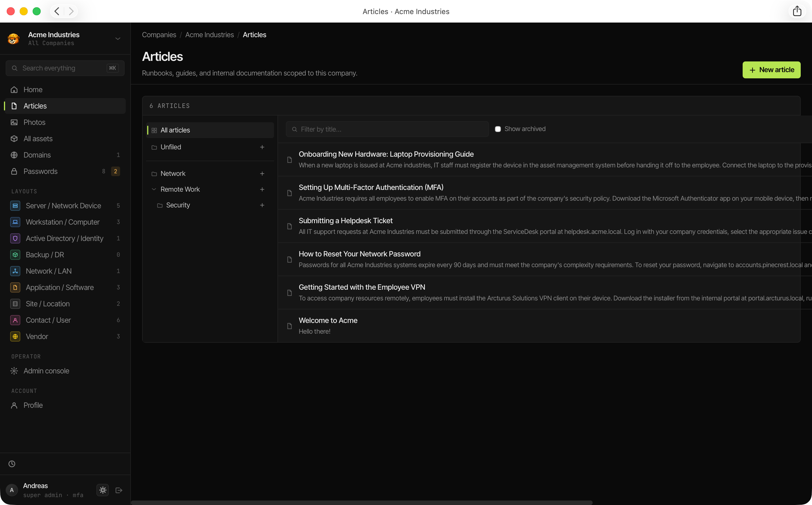Image resolution: width=812 pixels, height=505 pixels.
Task: Go forward with the forward arrow
Action: pos(71,11)
